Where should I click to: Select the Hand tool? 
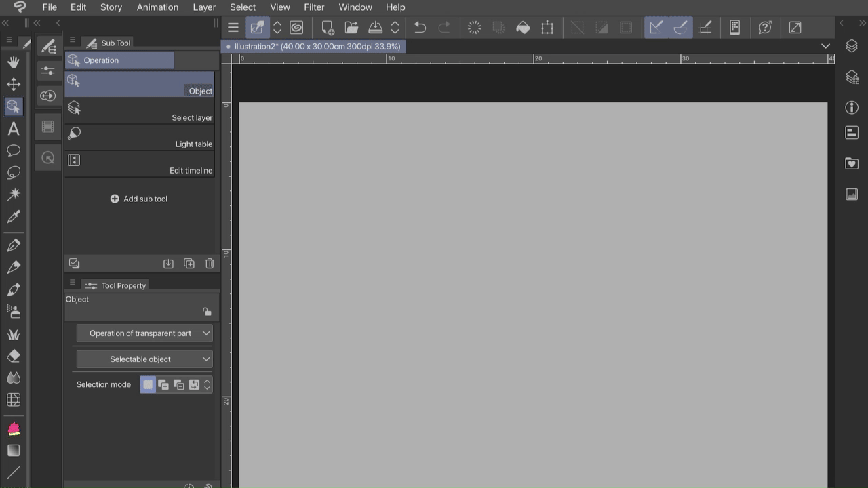point(14,62)
